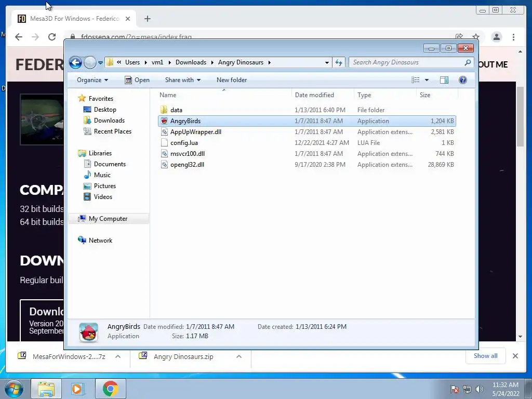532x399 pixels.
Task: Click Downloads in the address breadcrumb
Action: pos(191,62)
